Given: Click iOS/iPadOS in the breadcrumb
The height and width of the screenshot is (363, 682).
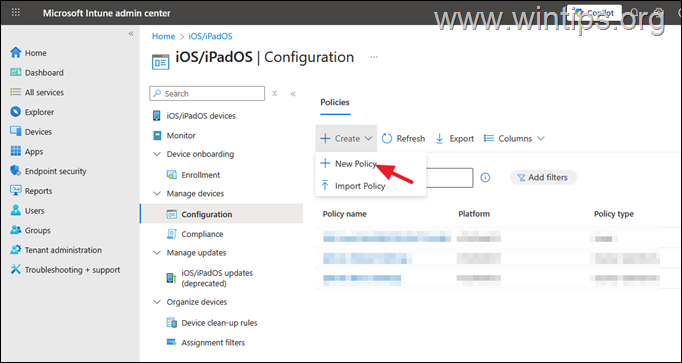Looking at the screenshot, I should pos(210,37).
